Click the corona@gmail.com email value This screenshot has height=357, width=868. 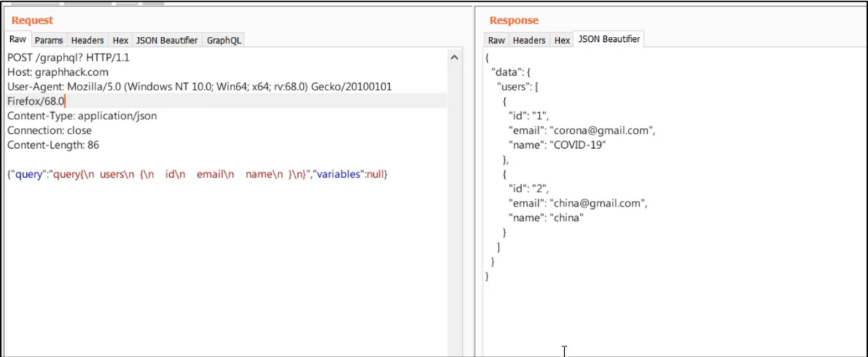601,130
